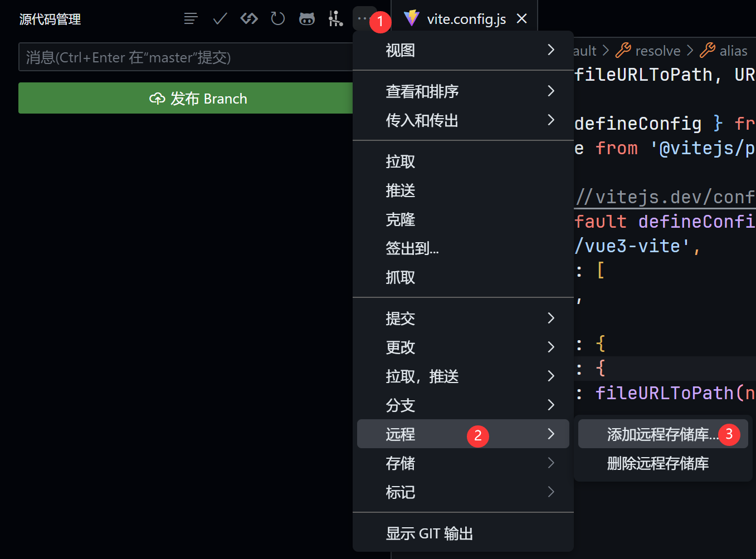
Task: Click the wrench icon beside alias
Action: point(708,50)
